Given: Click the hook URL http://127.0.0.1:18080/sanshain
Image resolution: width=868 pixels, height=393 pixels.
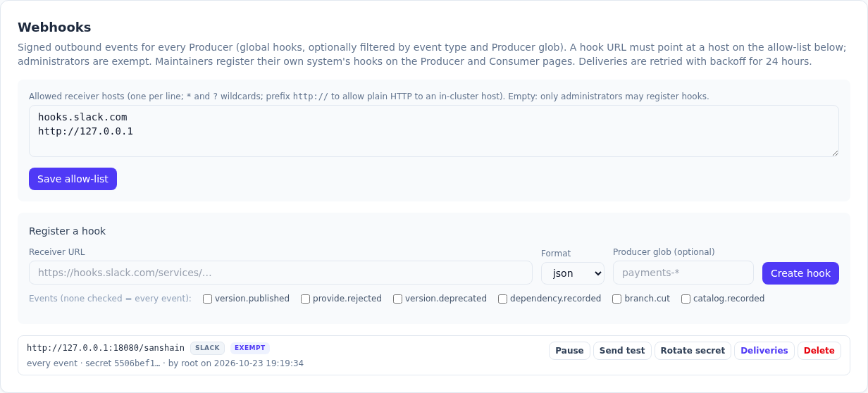Looking at the screenshot, I should point(106,348).
